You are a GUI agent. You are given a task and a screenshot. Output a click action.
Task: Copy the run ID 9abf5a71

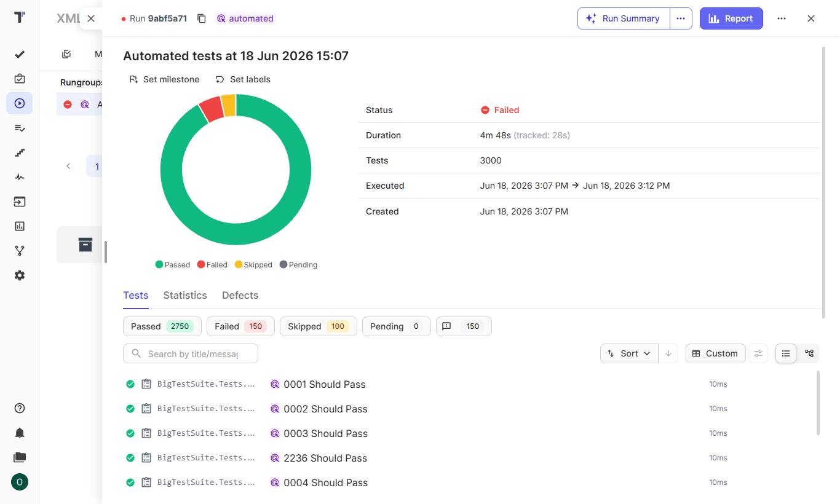pyautogui.click(x=201, y=18)
